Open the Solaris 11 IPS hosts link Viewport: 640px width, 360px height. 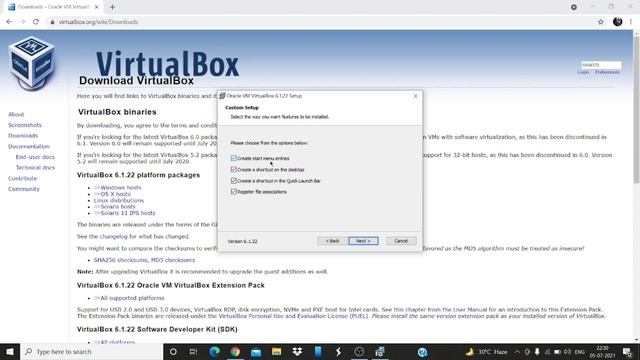(128, 213)
